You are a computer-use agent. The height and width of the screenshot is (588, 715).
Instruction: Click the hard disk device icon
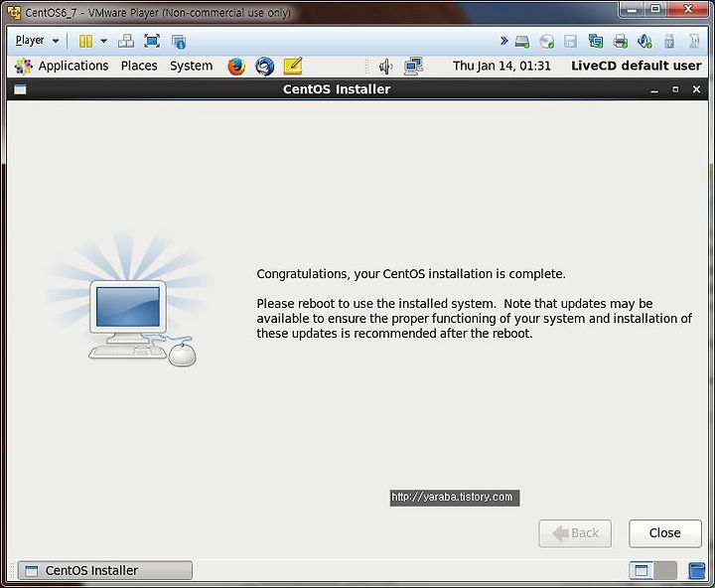pyautogui.click(x=522, y=42)
